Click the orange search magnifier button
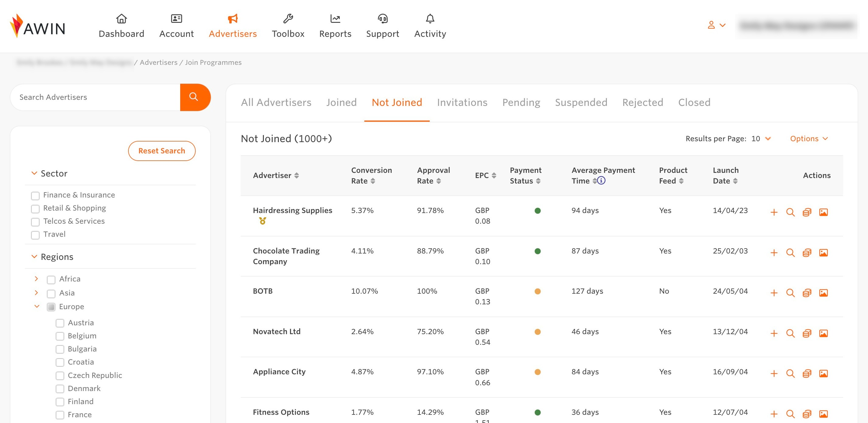Image resolution: width=868 pixels, height=423 pixels. (x=195, y=97)
